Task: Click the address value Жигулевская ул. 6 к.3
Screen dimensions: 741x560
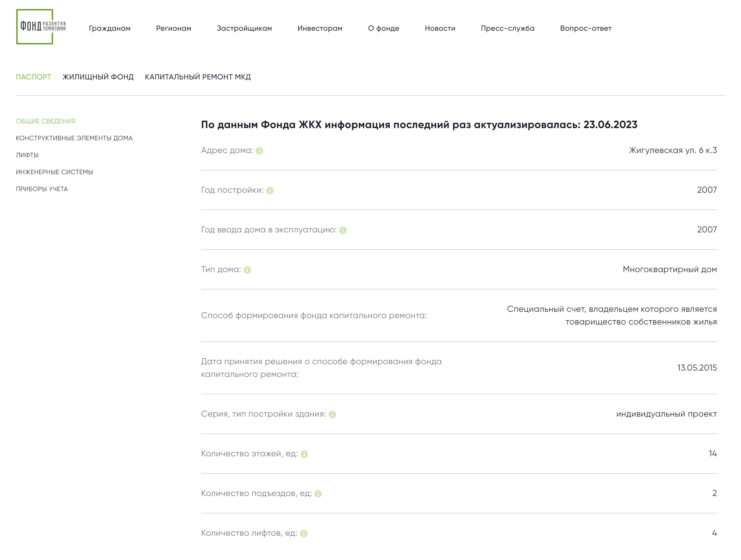Action: 673,150
